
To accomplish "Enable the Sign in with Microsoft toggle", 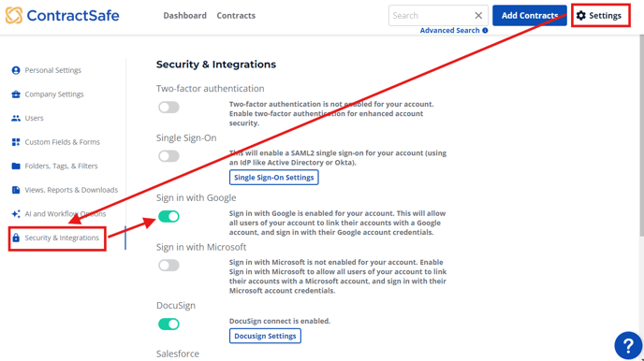I will point(168,265).
